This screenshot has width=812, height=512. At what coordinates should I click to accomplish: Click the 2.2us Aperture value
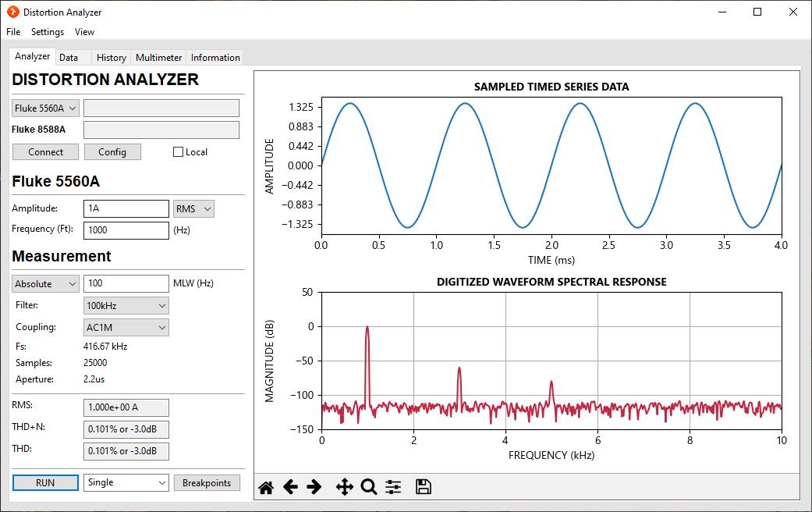pos(94,379)
